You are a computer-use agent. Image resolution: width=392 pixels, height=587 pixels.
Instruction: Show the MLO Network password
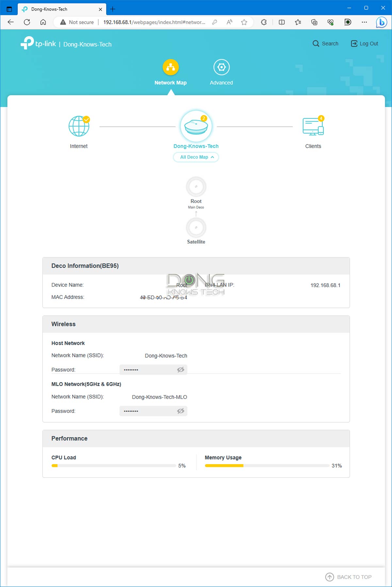tap(181, 411)
